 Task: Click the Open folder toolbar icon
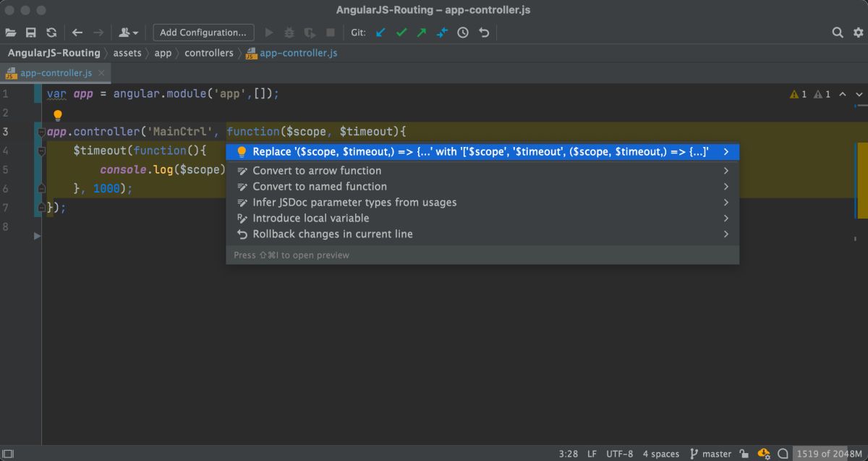10,33
